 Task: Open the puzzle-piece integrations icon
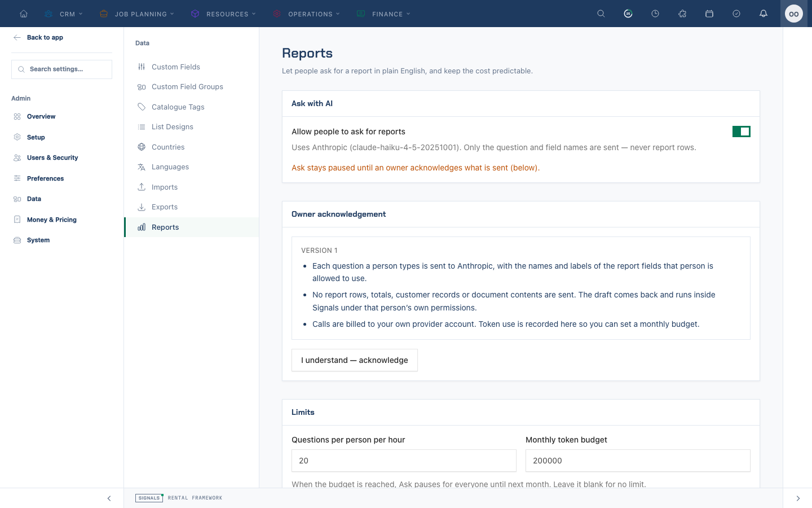coord(682,14)
